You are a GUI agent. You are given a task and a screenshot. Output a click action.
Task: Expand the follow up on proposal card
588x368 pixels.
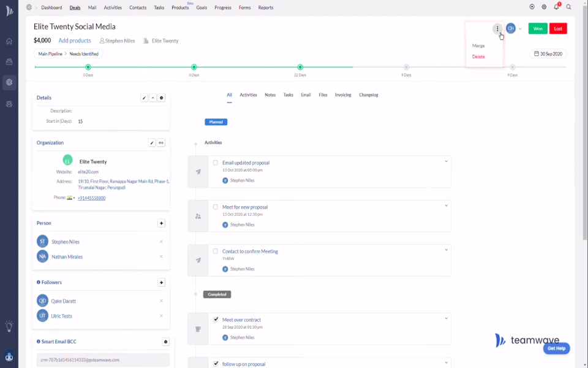(447, 362)
